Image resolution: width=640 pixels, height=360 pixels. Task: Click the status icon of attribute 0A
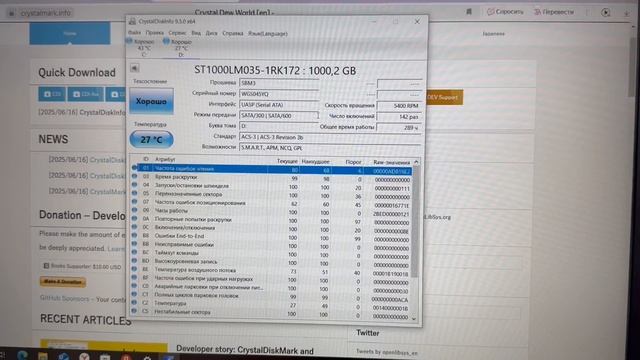pyautogui.click(x=134, y=219)
